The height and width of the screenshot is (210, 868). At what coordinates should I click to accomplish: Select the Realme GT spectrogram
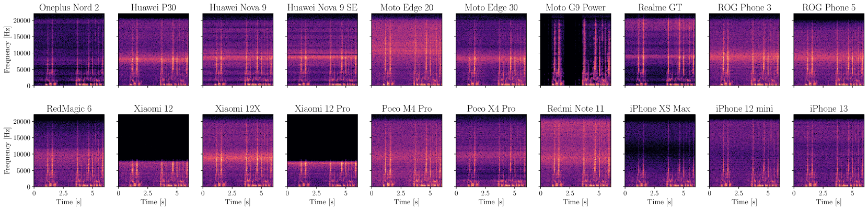660,50
